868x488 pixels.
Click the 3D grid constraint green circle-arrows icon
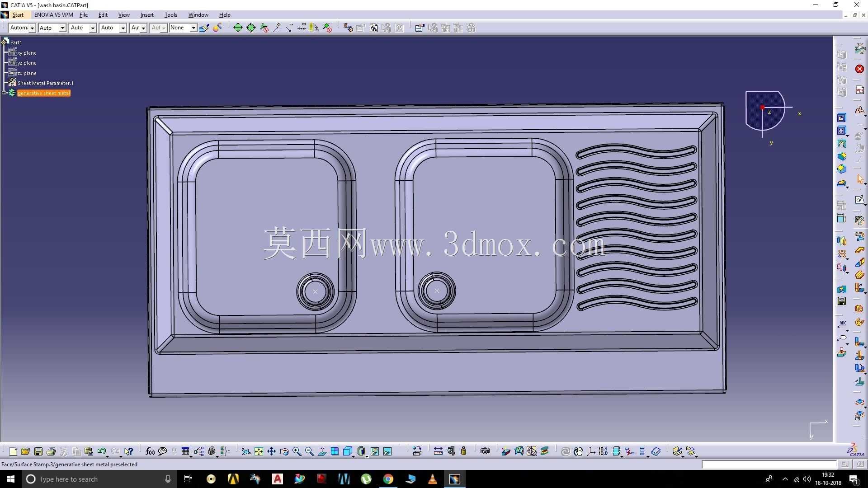point(251,28)
